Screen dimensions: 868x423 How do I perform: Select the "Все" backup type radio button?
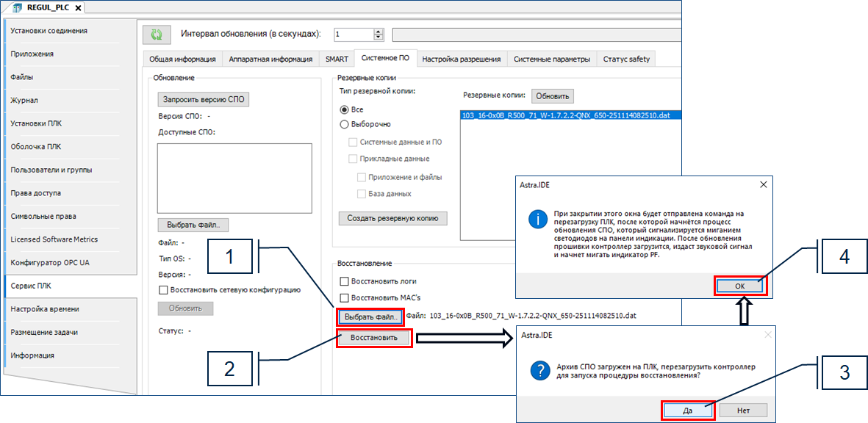[344, 109]
